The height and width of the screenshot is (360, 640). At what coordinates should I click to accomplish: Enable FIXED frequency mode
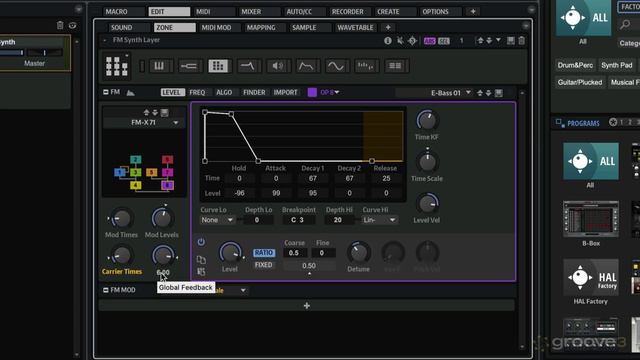coord(264,265)
